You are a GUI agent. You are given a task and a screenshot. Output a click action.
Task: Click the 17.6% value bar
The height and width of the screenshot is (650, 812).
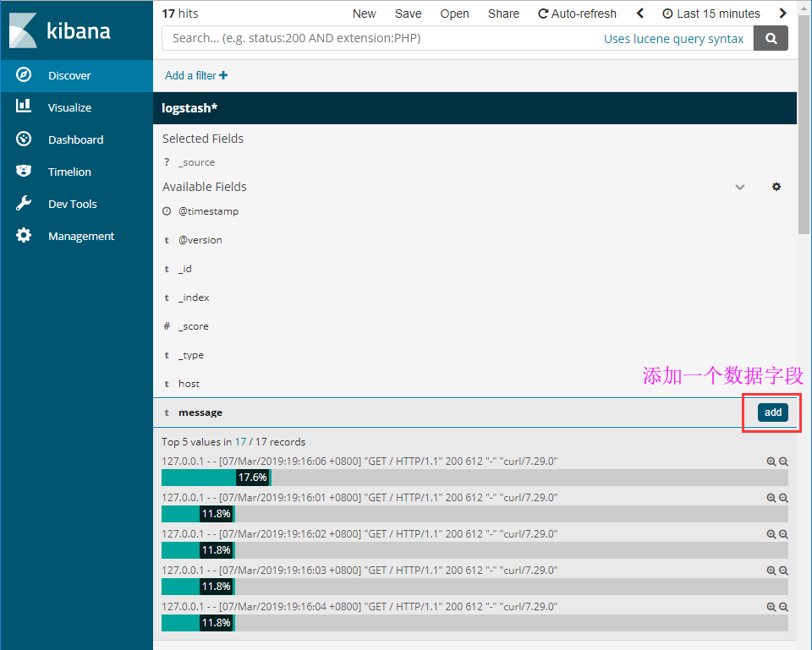[x=216, y=478]
